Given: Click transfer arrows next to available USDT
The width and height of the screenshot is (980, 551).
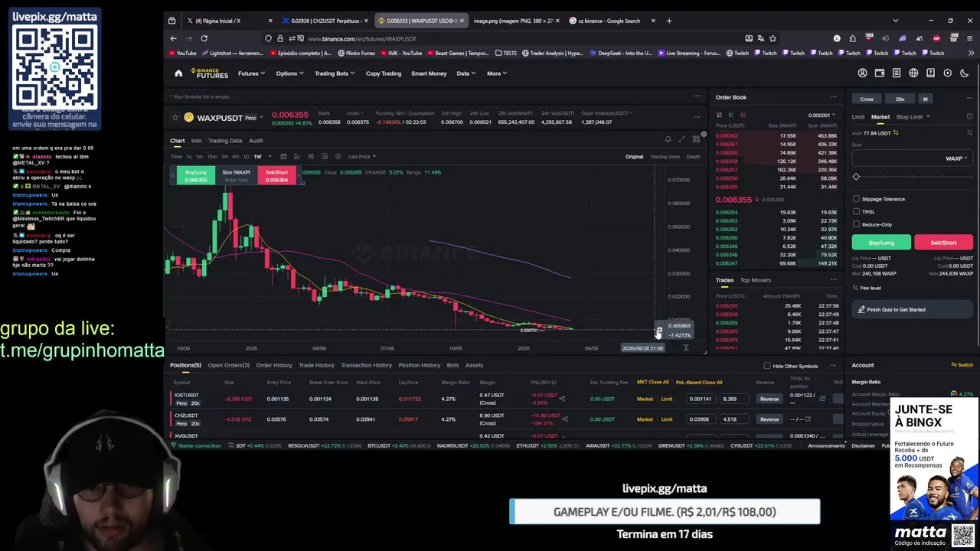Looking at the screenshot, I should (896, 133).
